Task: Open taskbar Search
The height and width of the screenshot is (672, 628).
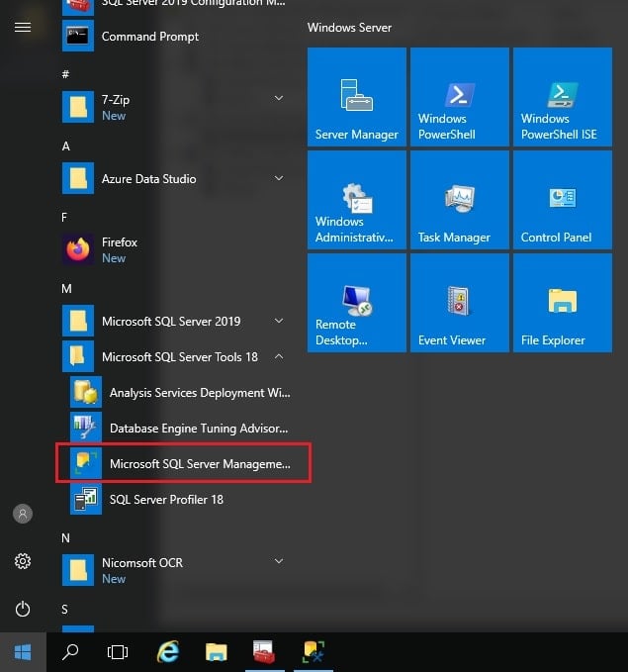Action: [x=70, y=652]
